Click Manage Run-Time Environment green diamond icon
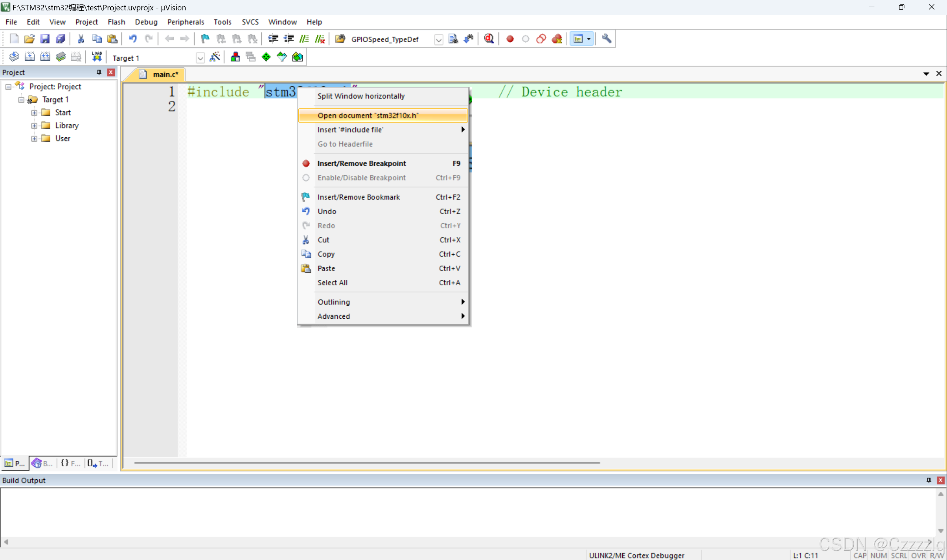The width and height of the screenshot is (947, 560). [266, 57]
